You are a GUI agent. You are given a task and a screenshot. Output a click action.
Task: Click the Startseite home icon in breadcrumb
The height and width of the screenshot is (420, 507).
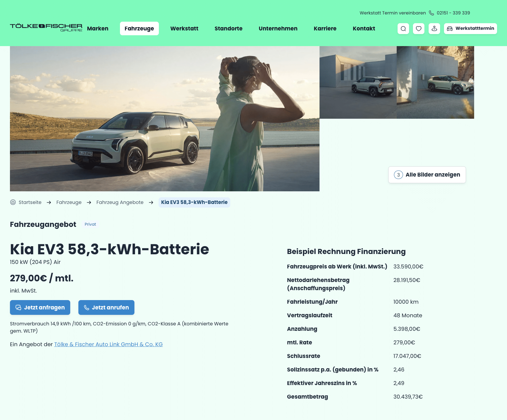pyautogui.click(x=13, y=202)
